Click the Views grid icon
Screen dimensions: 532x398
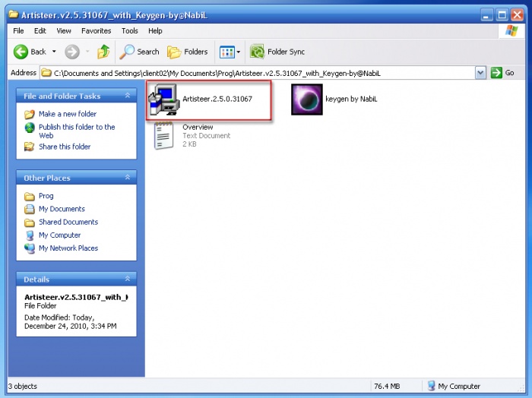click(x=227, y=52)
